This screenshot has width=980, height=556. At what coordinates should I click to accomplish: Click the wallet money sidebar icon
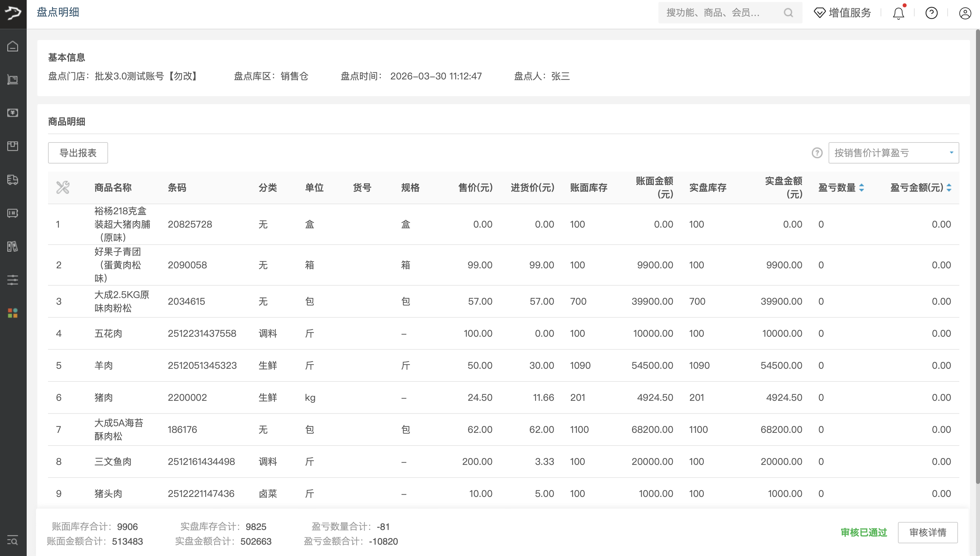click(13, 113)
